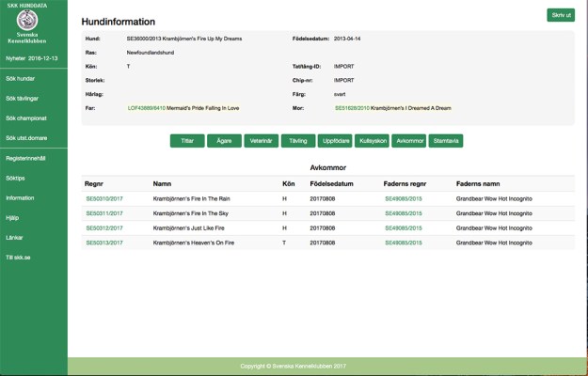Open offspring SE50310/2017 link
This screenshot has height=376, width=588.
pos(104,199)
